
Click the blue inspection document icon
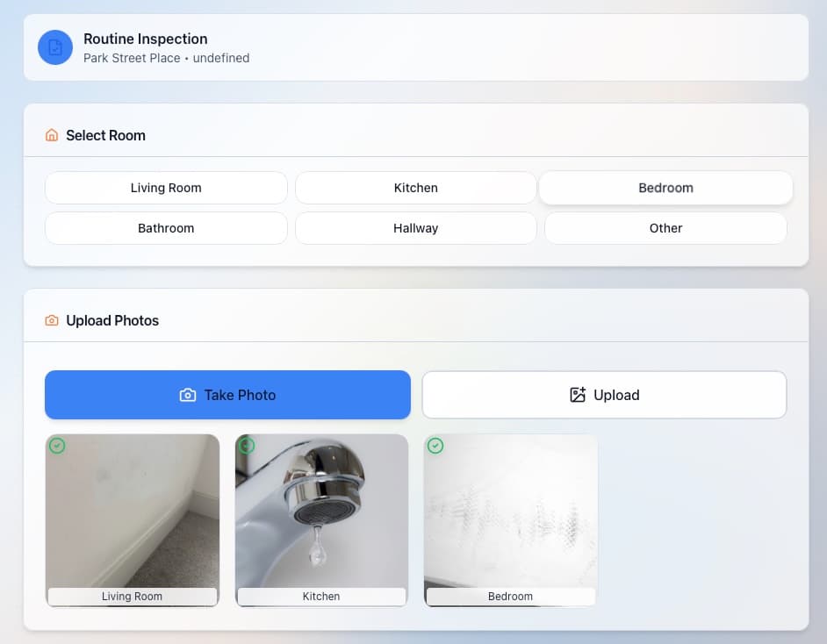coord(54,47)
